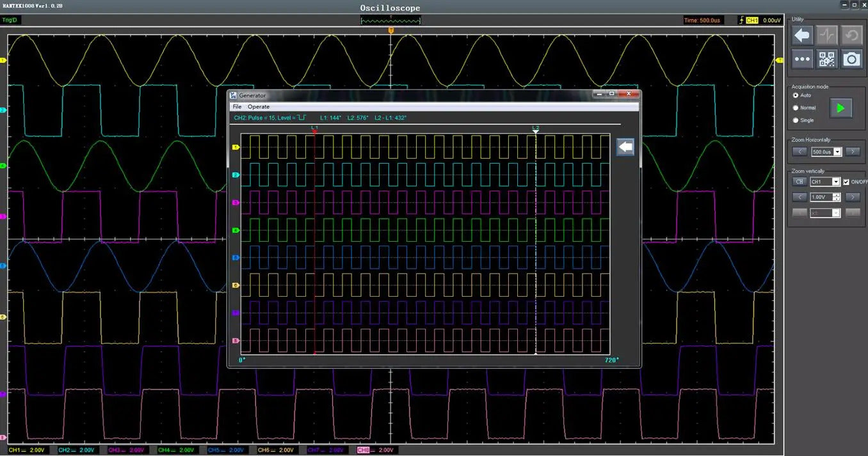Click the right arrow for horizontal zoom
The height and width of the screenshot is (456, 868).
pyautogui.click(x=852, y=152)
